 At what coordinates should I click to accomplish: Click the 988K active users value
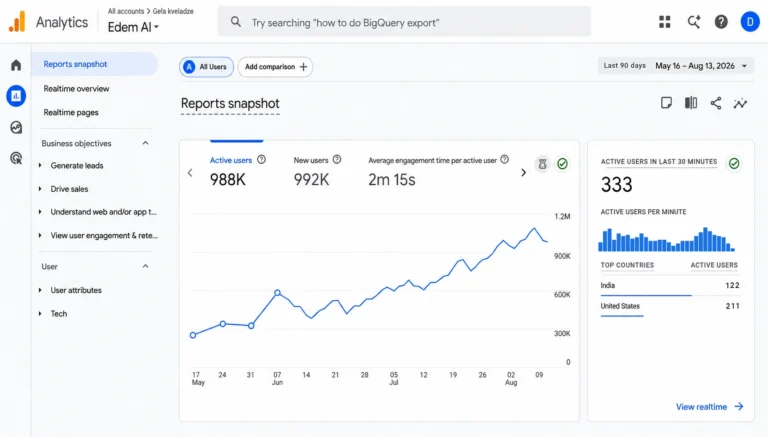pos(228,180)
